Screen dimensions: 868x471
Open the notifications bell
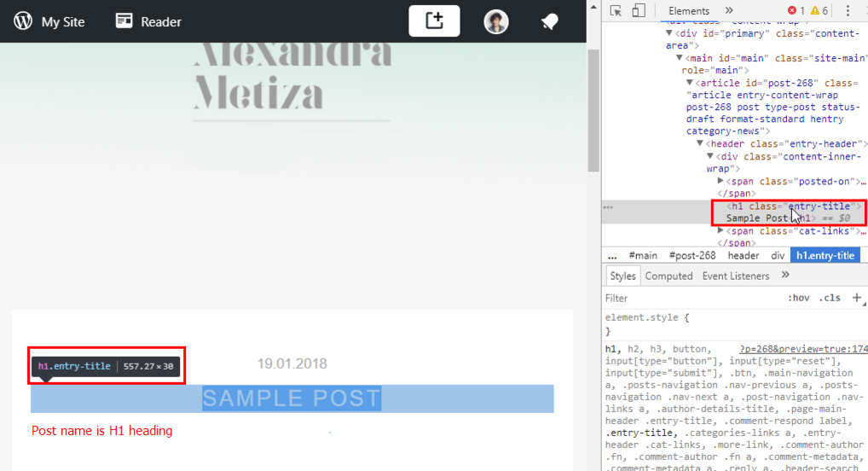550,21
